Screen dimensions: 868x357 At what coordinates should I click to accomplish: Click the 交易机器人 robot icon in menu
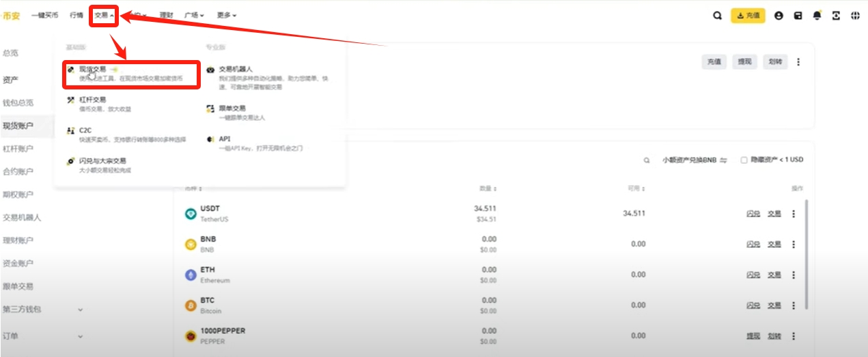tap(210, 70)
